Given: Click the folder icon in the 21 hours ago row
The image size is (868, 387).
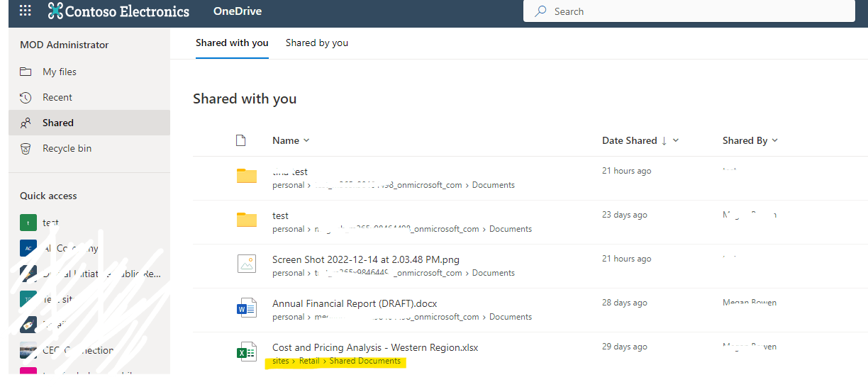Looking at the screenshot, I should tap(246, 176).
